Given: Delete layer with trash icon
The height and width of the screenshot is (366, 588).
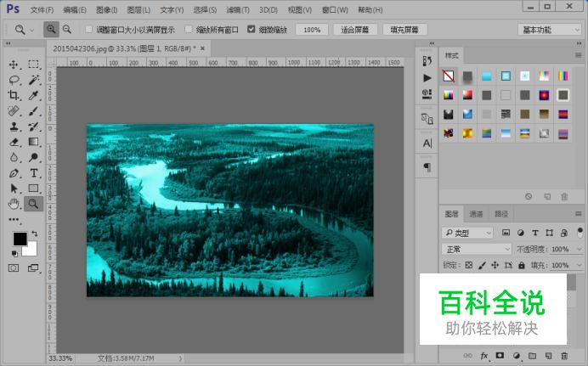Looking at the screenshot, I should (x=564, y=356).
